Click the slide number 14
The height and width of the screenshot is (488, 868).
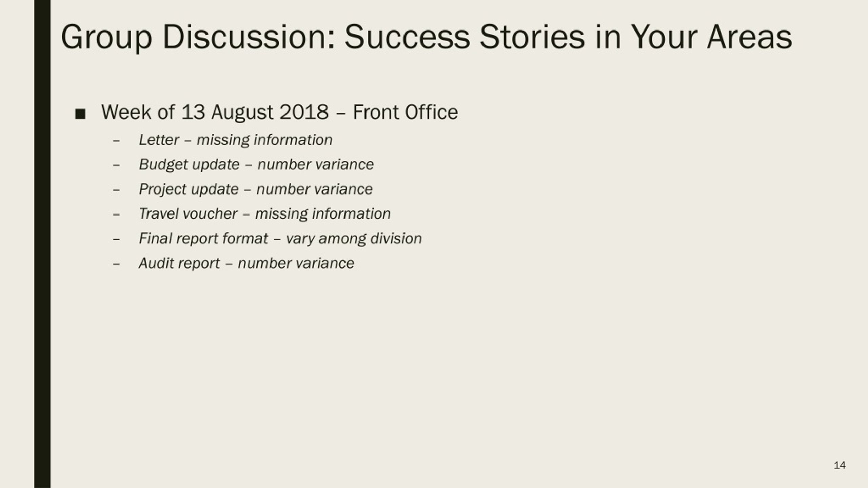[x=840, y=465]
